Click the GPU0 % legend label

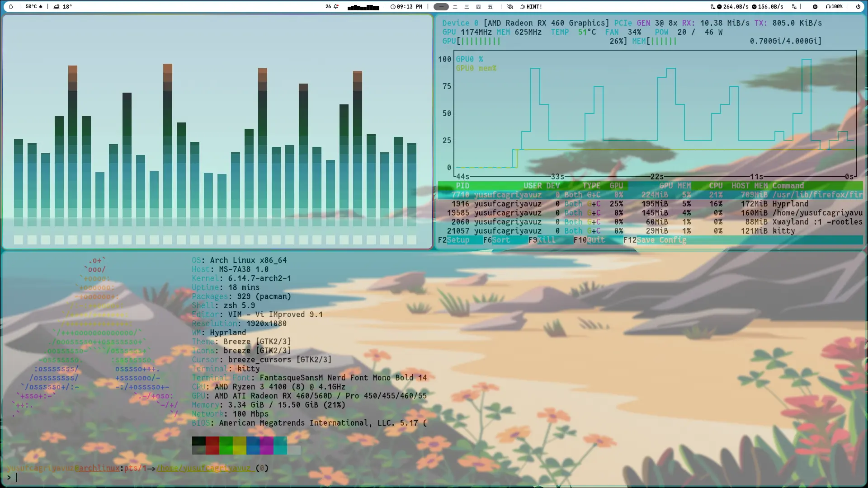[469, 59]
